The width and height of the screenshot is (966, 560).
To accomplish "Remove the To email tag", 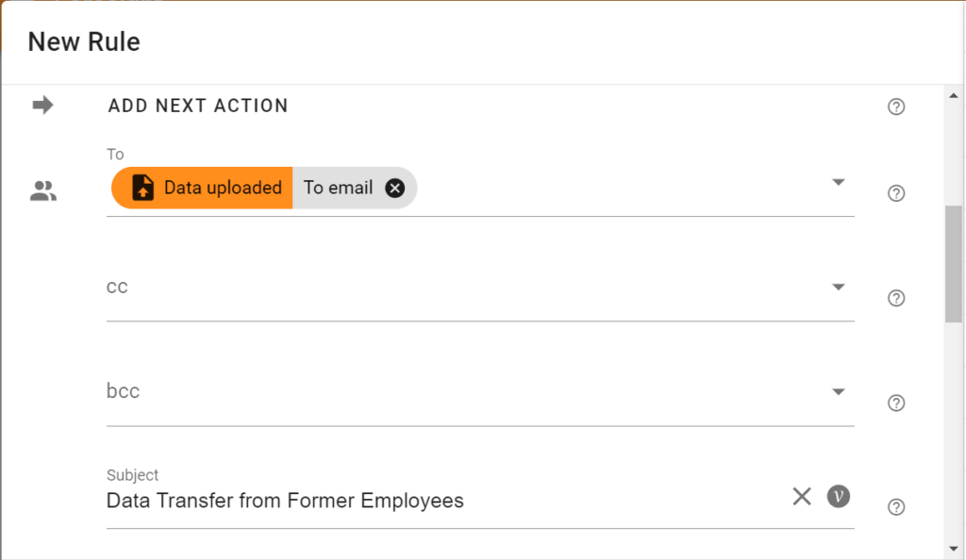I will (x=395, y=188).
